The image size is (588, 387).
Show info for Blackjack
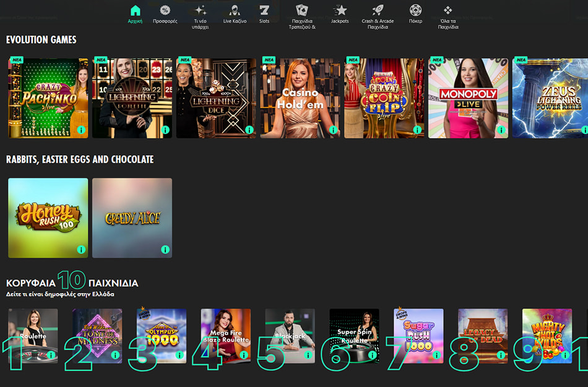coord(308,355)
